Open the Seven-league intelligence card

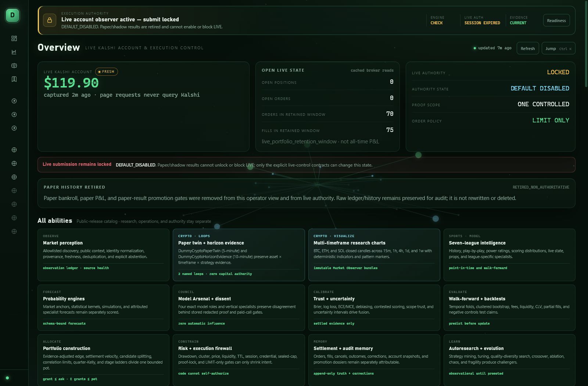click(509, 255)
